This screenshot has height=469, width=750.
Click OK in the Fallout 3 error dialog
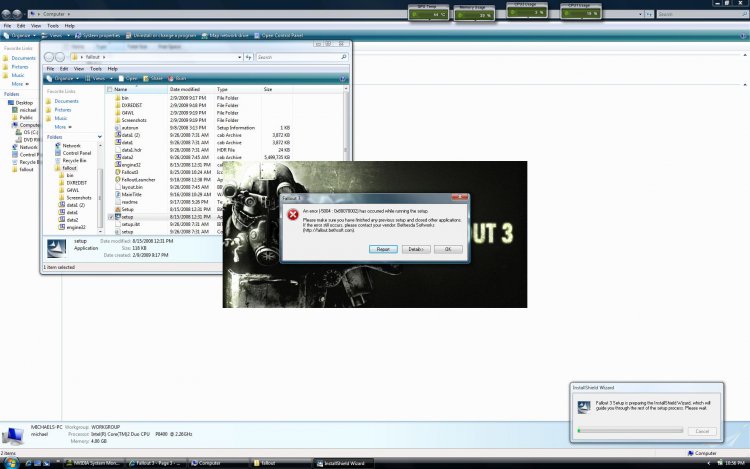pyautogui.click(x=448, y=249)
